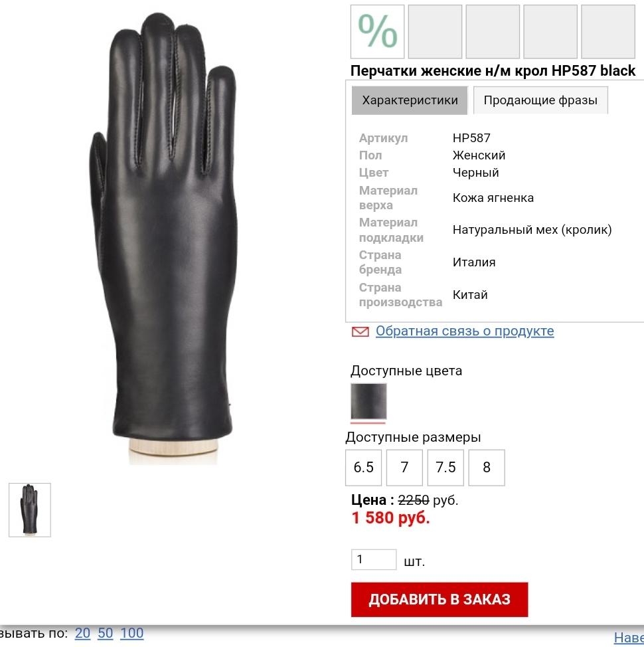Focus the quantity input field
Screen dimensions: 644x647
tap(374, 559)
